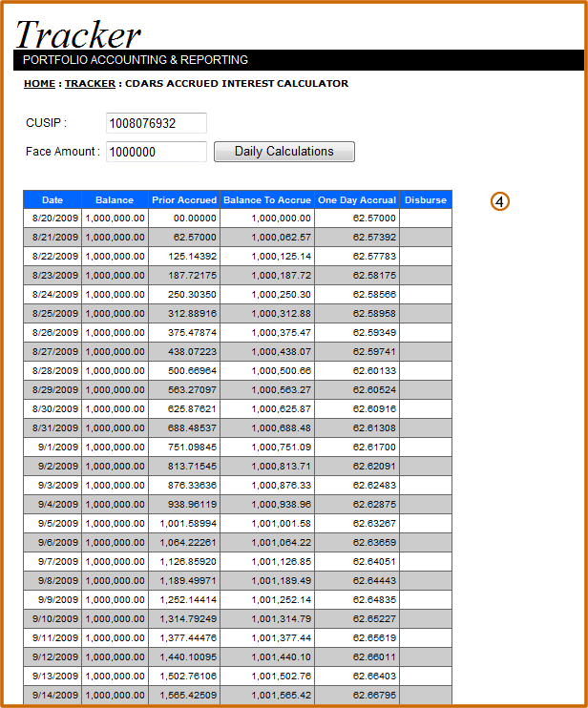The image size is (588, 708).
Task: Click the Disburse column header
Action: (x=426, y=199)
